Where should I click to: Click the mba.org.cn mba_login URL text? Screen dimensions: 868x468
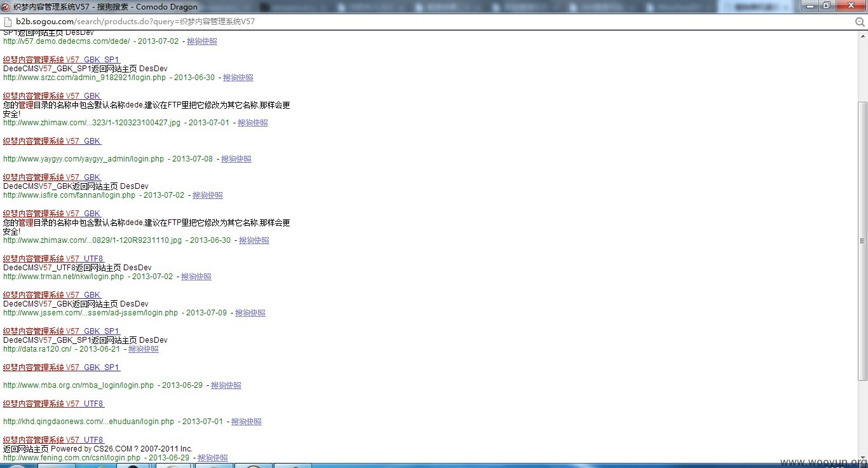click(78, 385)
